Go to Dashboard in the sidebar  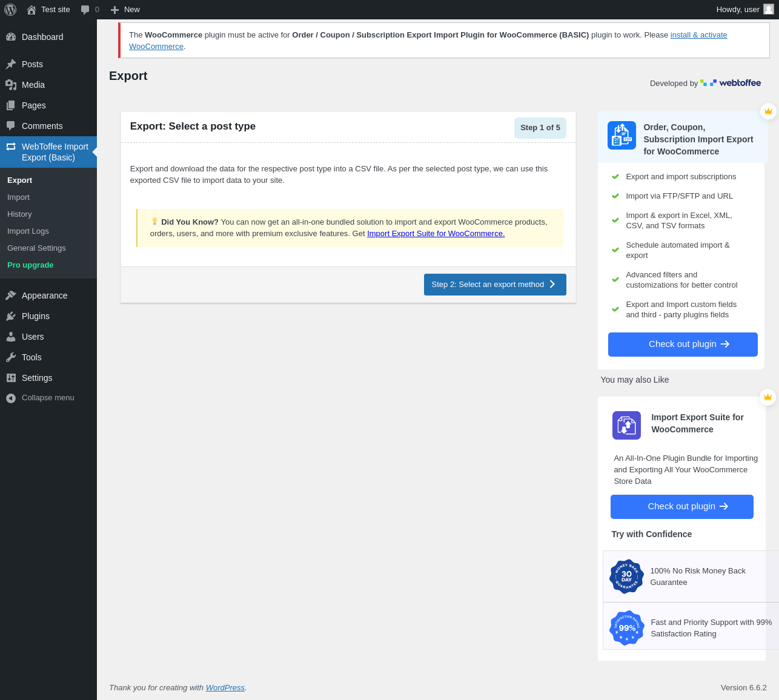pyautogui.click(x=42, y=37)
